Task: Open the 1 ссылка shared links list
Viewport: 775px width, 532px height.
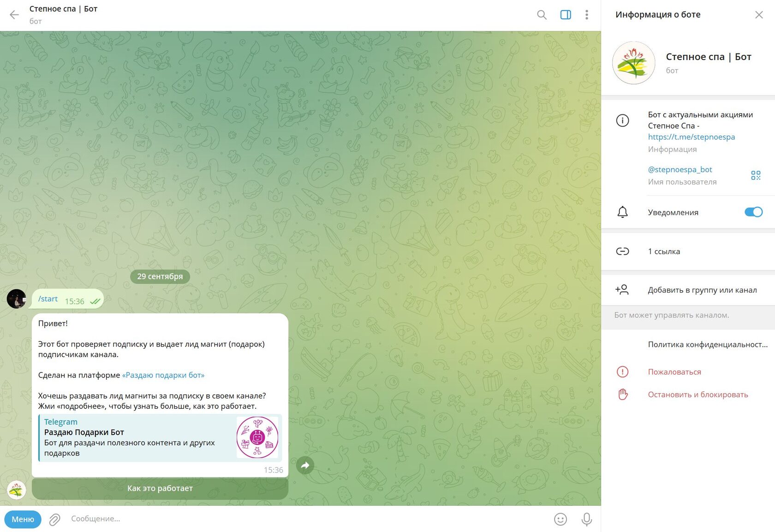Action: click(688, 251)
